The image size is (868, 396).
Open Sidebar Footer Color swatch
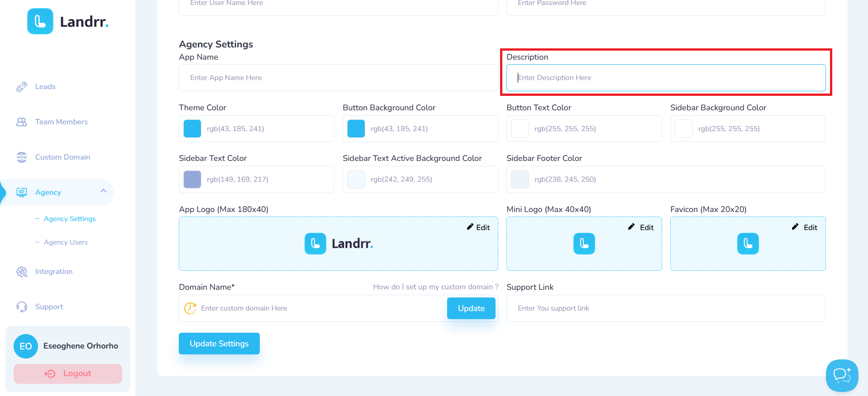[x=520, y=179]
